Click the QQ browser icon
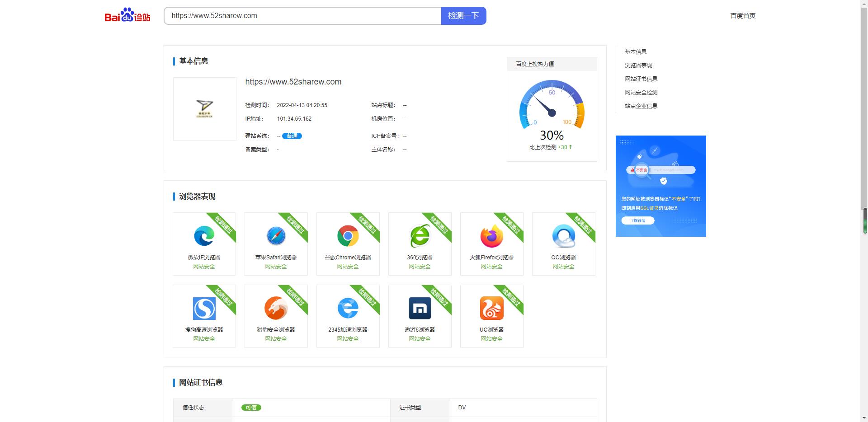The width and height of the screenshot is (868, 422). pyautogui.click(x=563, y=236)
